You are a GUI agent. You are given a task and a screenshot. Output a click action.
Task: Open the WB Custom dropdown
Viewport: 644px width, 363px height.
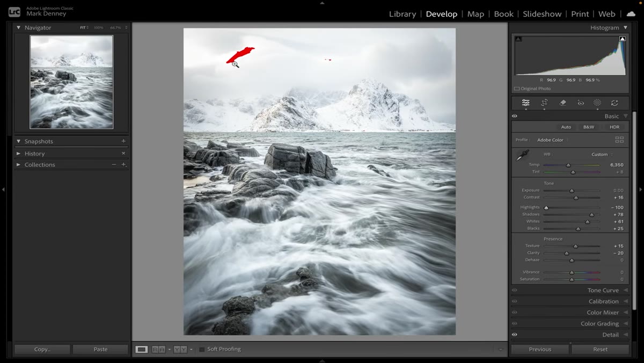click(x=603, y=154)
